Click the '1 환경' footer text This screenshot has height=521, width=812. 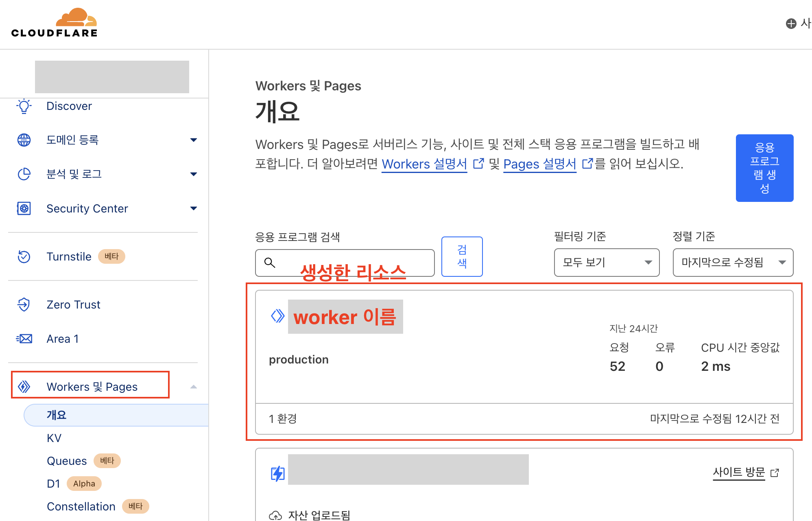283,419
